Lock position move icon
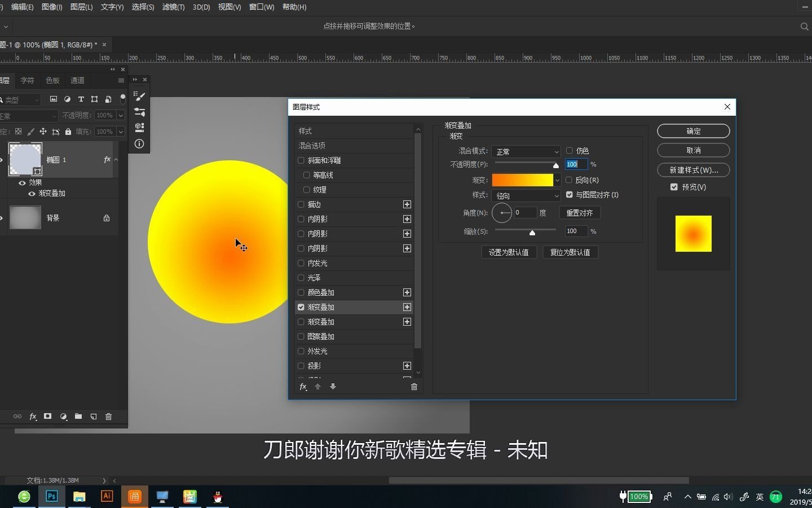 pyautogui.click(x=43, y=132)
